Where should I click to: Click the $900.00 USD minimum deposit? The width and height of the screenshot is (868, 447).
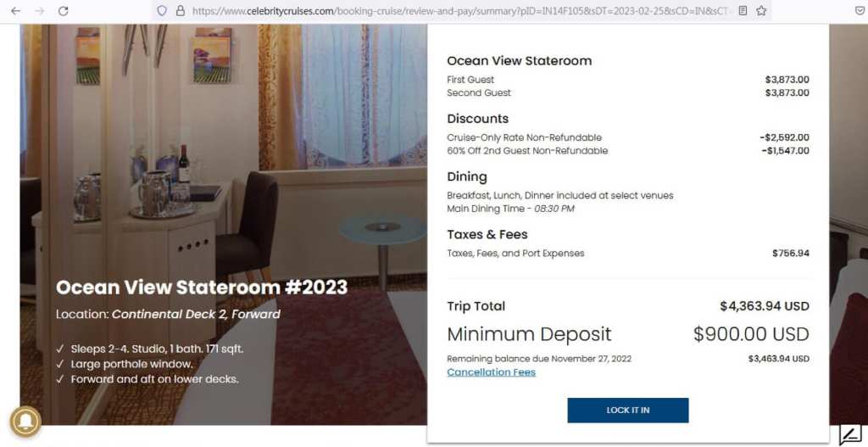(751, 334)
